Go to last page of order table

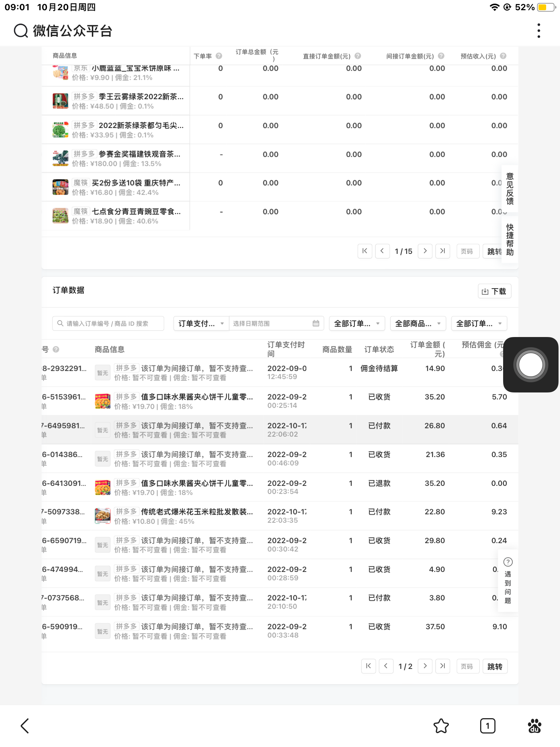(x=443, y=666)
